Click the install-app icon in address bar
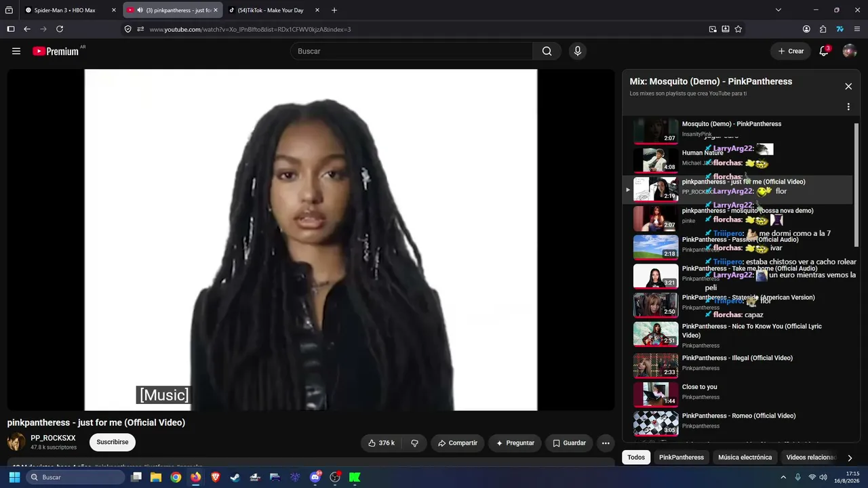Viewport: 868px width, 488px height. (x=726, y=29)
